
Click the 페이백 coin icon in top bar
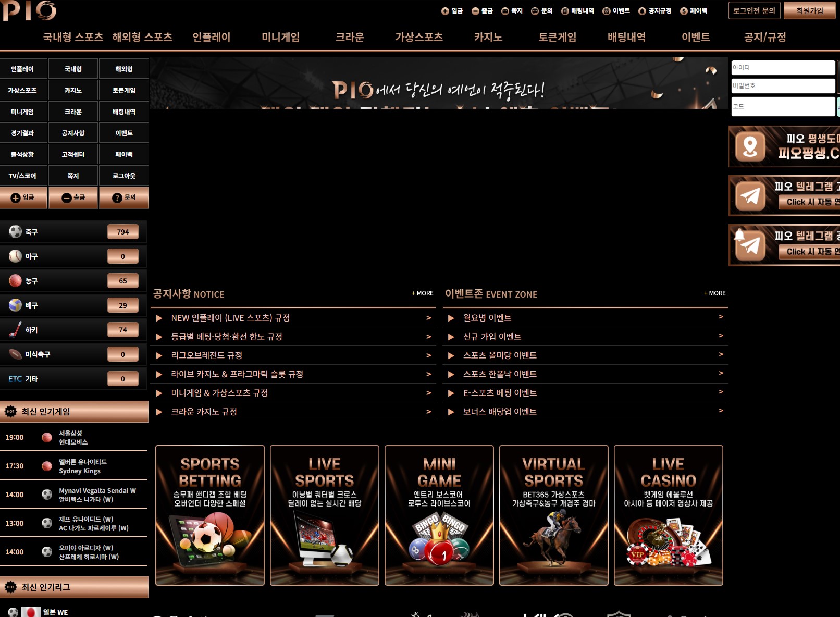[684, 11]
